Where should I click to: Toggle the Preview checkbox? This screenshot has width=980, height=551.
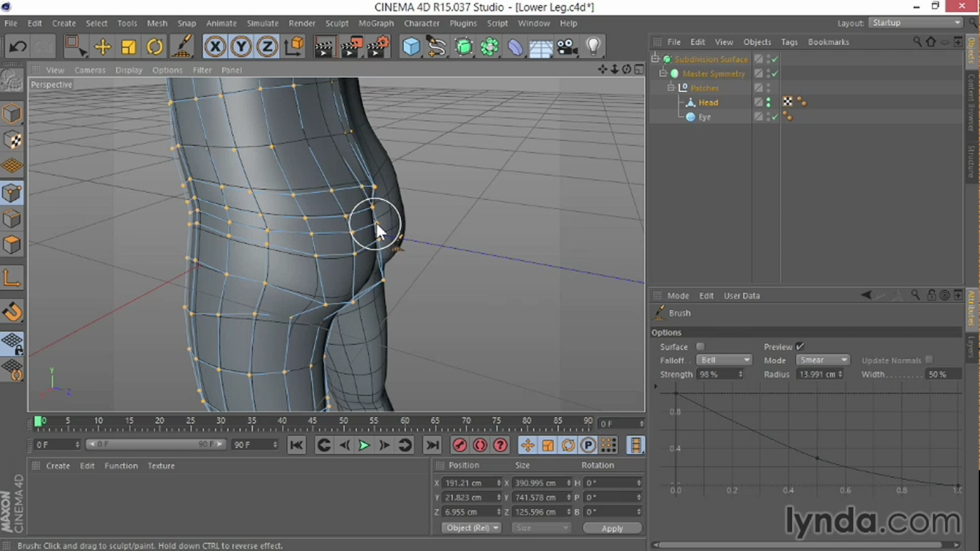[800, 347]
